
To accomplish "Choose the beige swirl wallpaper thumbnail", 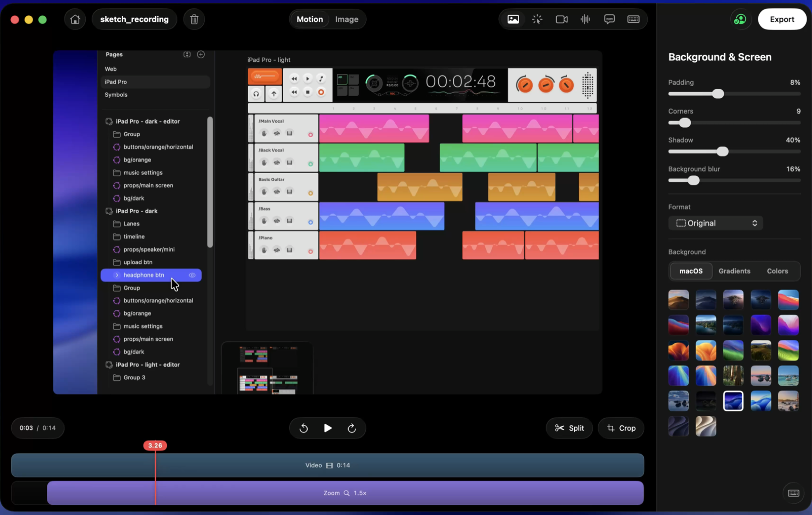I will [x=706, y=426].
